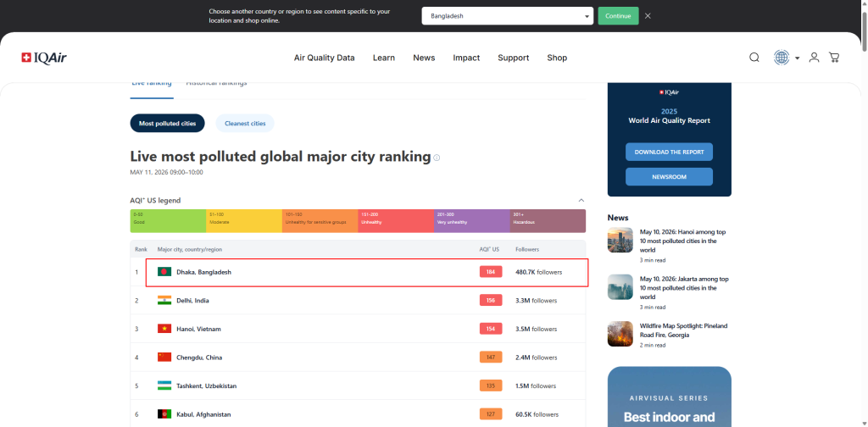This screenshot has width=868, height=427.
Task: Click 3.3M followers for Delhi
Action: (536, 300)
